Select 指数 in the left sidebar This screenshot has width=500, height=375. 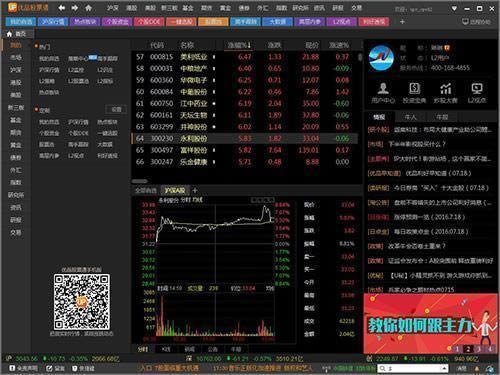[16, 182]
